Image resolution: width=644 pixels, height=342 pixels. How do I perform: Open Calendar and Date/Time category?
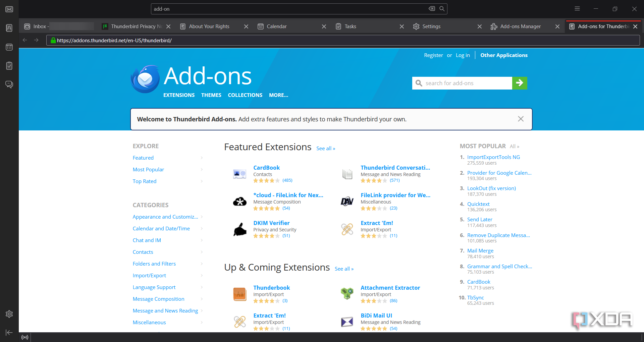pos(161,229)
